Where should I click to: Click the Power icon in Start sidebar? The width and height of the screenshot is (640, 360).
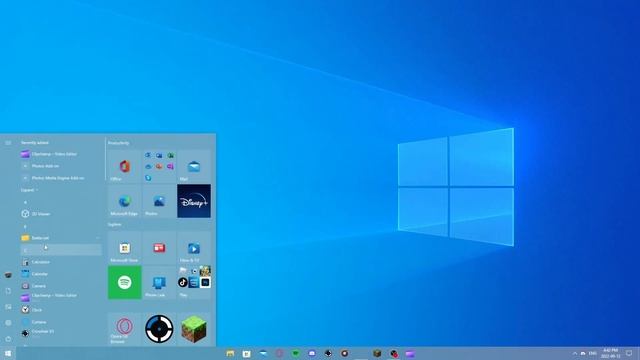tap(8, 339)
